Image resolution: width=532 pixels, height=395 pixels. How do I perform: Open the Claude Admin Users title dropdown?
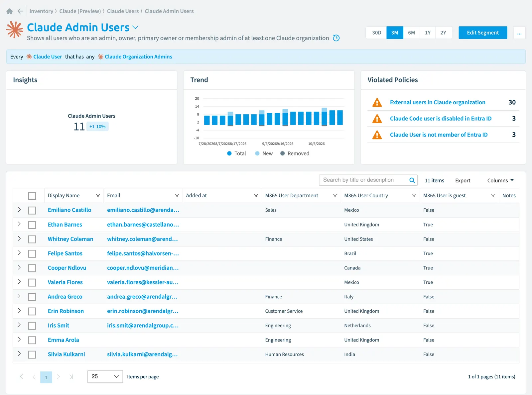tap(135, 27)
